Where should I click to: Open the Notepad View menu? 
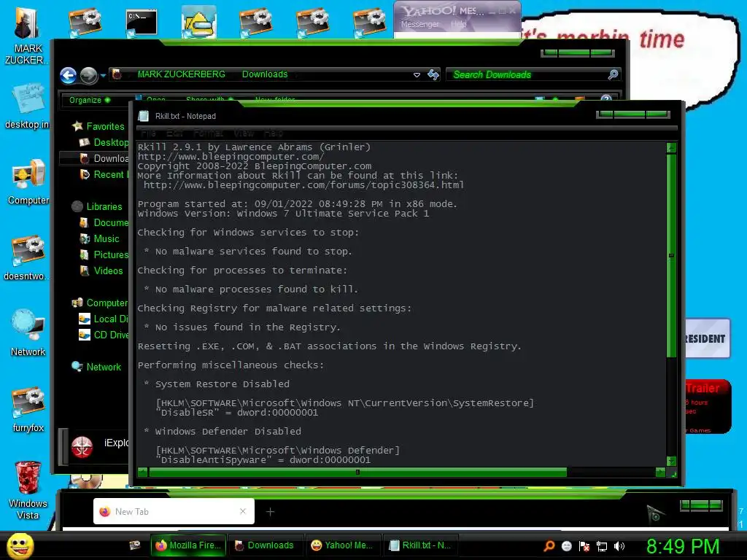tap(244, 133)
